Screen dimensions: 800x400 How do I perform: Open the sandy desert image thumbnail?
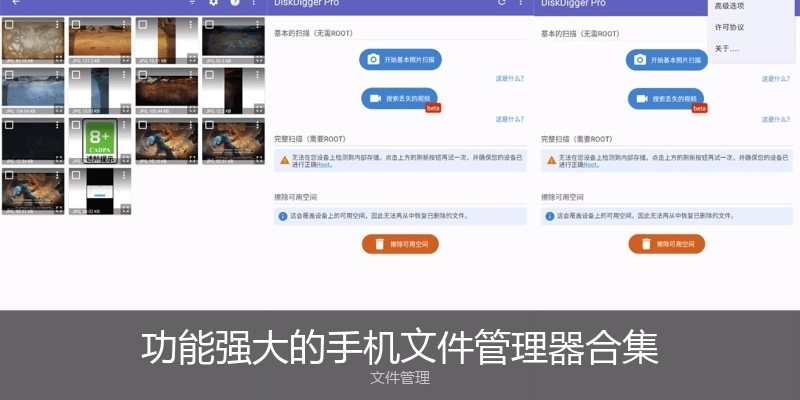coord(100,41)
